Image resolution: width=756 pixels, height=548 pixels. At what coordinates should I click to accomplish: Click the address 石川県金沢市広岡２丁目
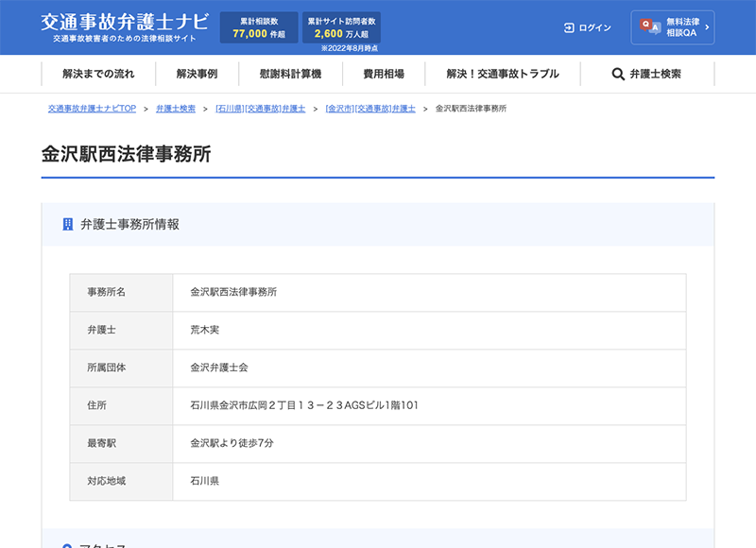click(x=303, y=405)
